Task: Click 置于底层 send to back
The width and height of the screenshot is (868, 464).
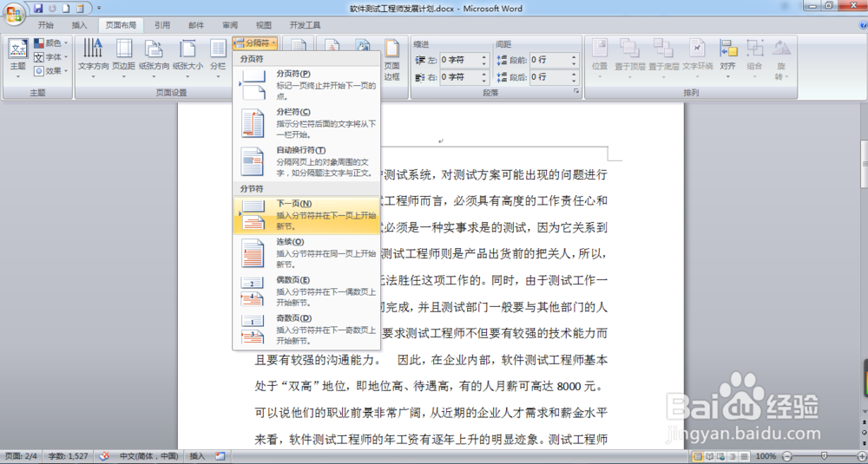Action: (663, 58)
